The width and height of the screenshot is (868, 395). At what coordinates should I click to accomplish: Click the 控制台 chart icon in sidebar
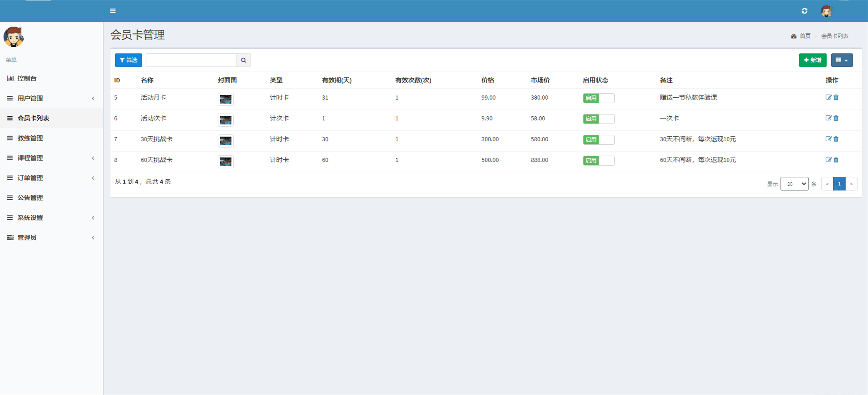10,78
